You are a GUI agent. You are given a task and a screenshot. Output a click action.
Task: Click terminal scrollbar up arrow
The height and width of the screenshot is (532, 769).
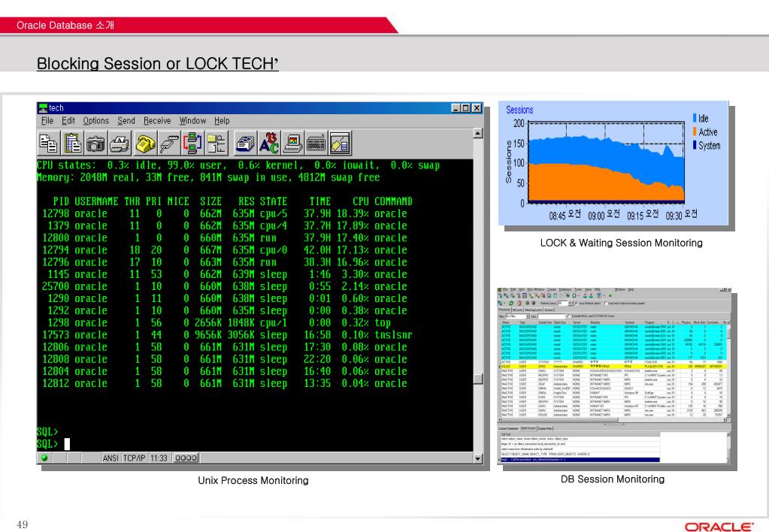(x=477, y=133)
